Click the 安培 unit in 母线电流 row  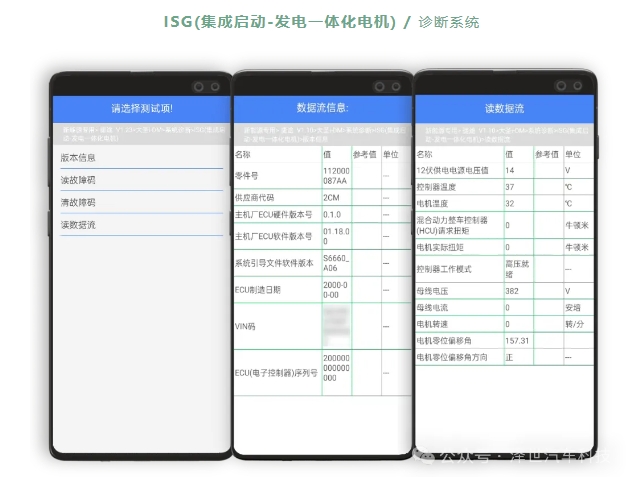click(x=573, y=308)
